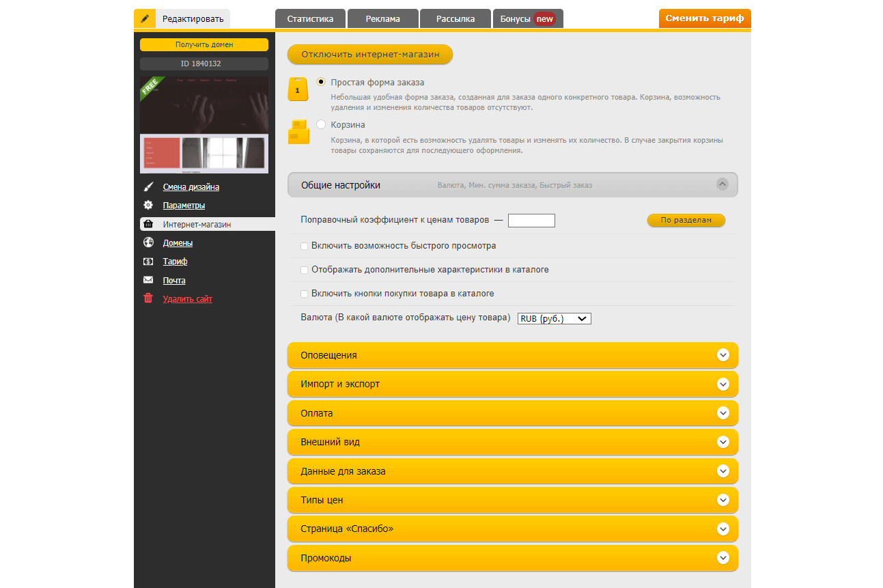Click the basket icon beside Интернет-магазин
Image resolution: width=883 pixels, height=588 pixels.
148,224
